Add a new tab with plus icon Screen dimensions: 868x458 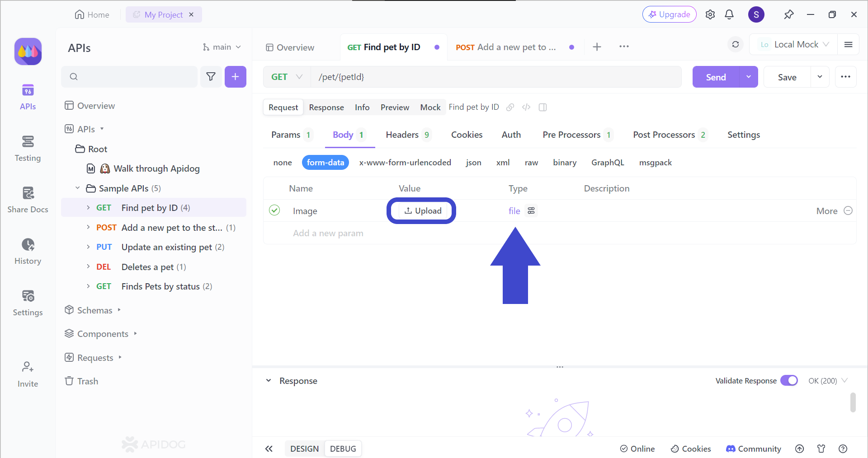(x=597, y=47)
